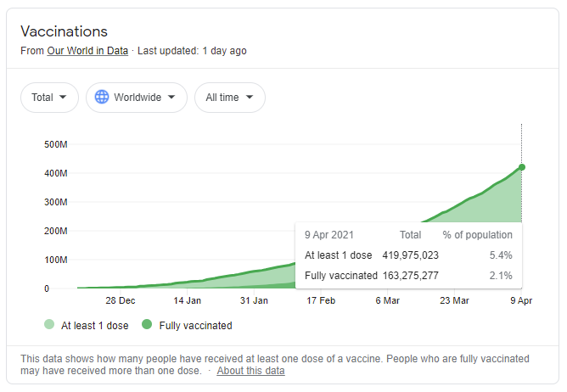567x392 pixels.
Task: Select the 23 Mar x-axis label
Action: click(454, 300)
